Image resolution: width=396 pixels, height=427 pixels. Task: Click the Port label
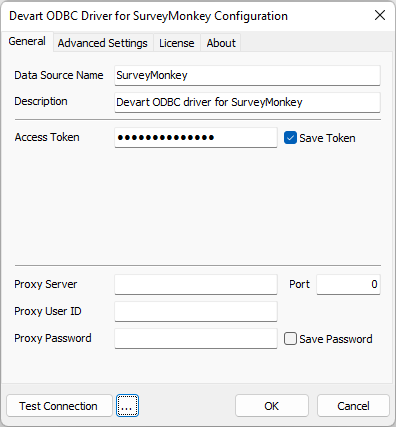299,284
